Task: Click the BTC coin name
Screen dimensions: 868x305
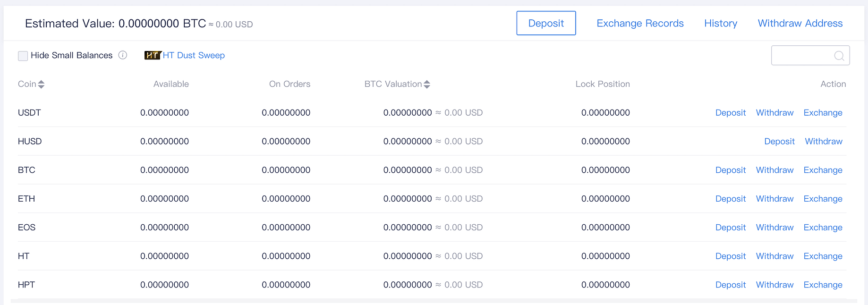Action: pyautogui.click(x=26, y=170)
